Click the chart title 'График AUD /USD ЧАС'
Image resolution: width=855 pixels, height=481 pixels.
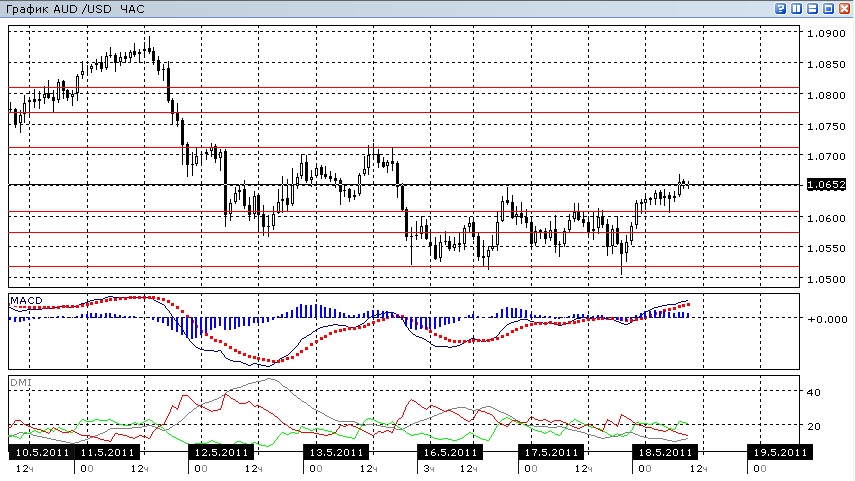pos(75,9)
